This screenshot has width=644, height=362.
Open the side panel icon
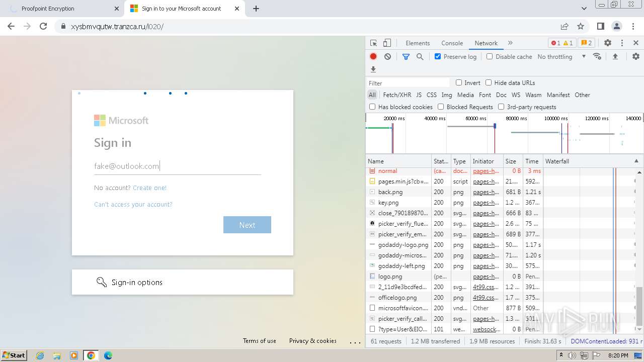point(601,26)
